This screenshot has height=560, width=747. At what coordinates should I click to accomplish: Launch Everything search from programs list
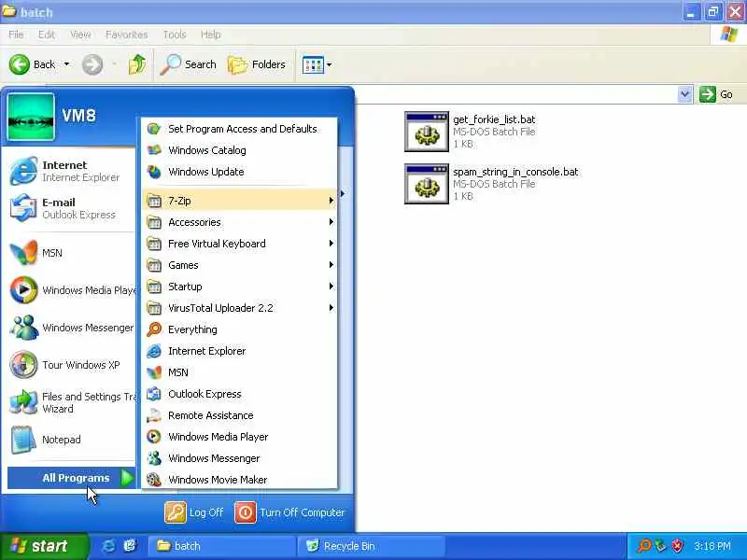tap(240, 329)
